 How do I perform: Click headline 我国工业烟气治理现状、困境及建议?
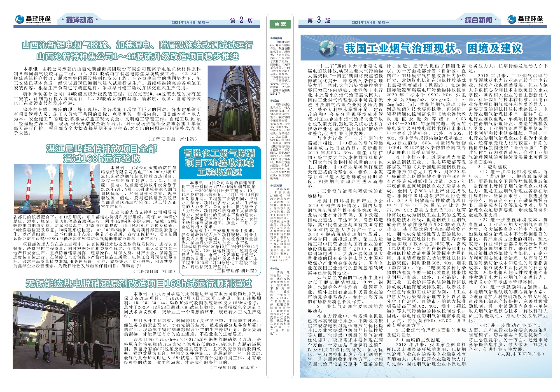coord(433,49)
